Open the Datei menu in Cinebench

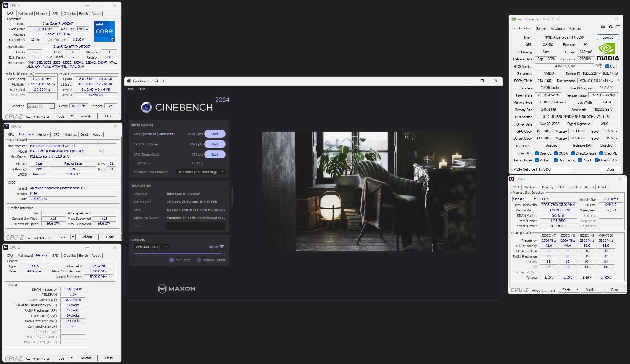click(130, 89)
